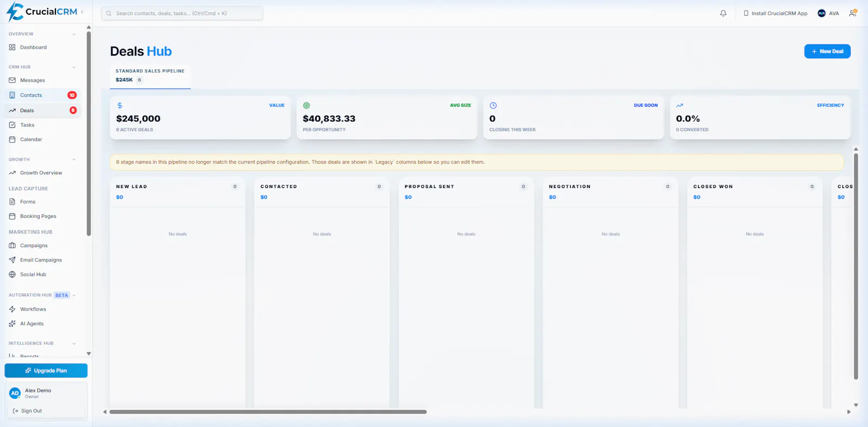This screenshot has width=868, height=427.
Task: Go to Contacts in the sidebar
Action: pyautogui.click(x=42, y=95)
